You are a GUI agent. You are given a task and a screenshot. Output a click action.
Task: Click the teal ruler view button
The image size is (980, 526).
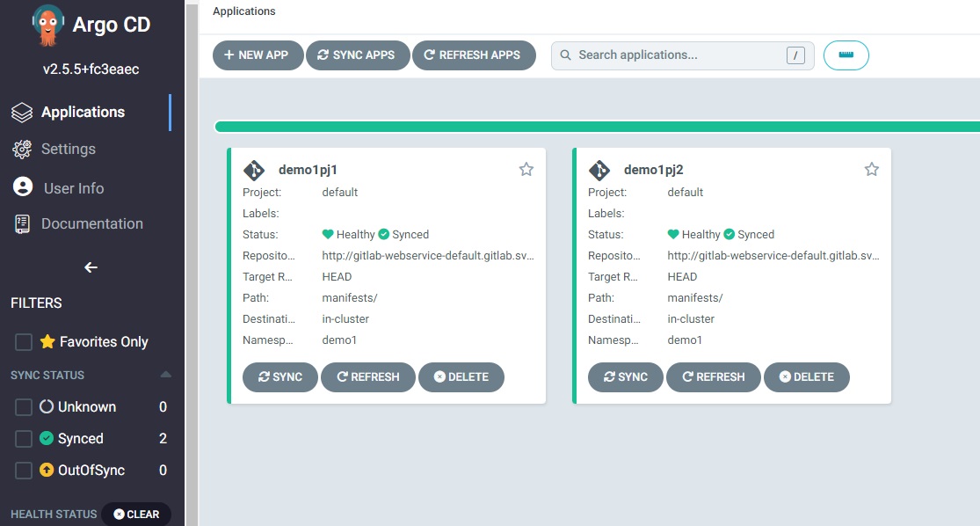tap(846, 55)
